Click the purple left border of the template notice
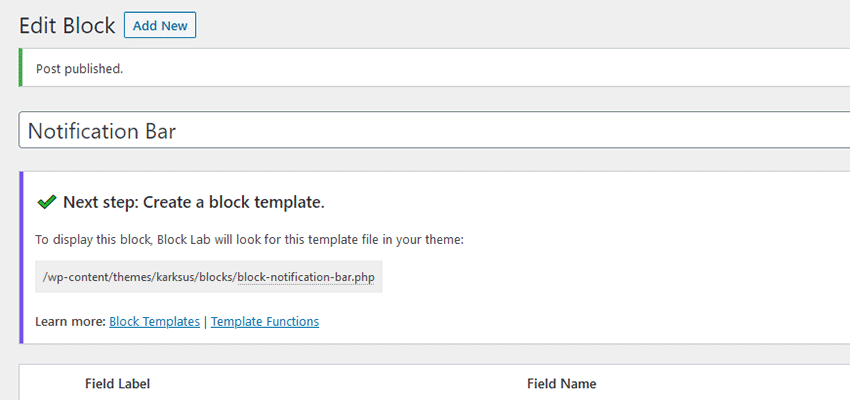The width and height of the screenshot is (850, 400). coord(21,257)
